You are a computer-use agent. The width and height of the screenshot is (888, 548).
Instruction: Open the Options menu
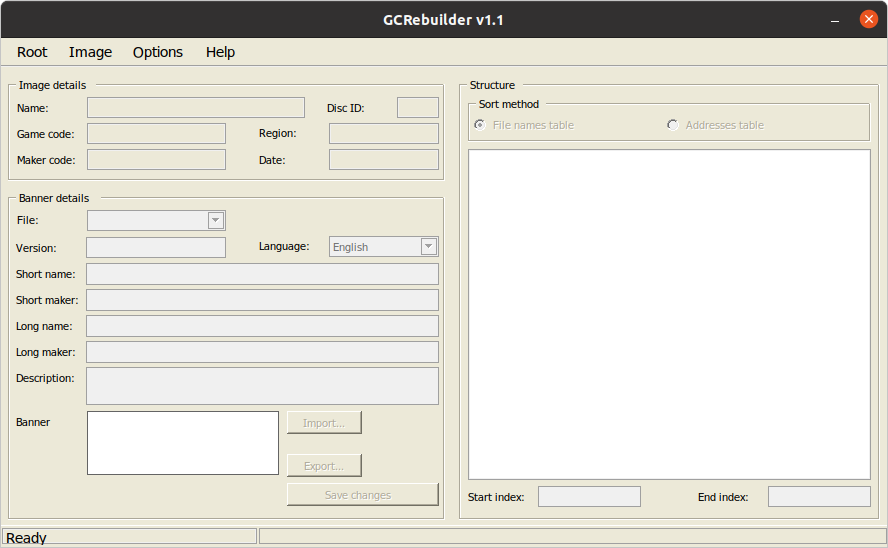(158, 52)
